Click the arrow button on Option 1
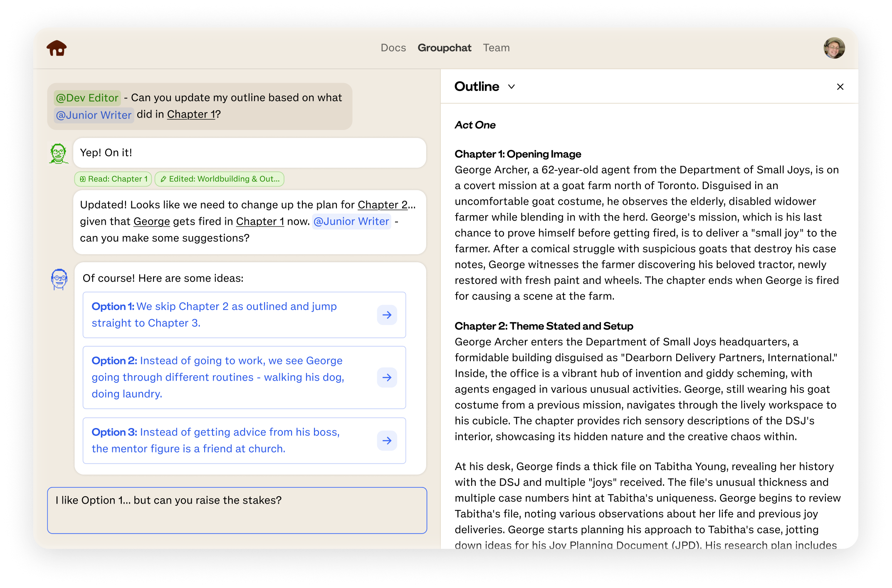This screenshot has height=588, width=892. [387, 315]
